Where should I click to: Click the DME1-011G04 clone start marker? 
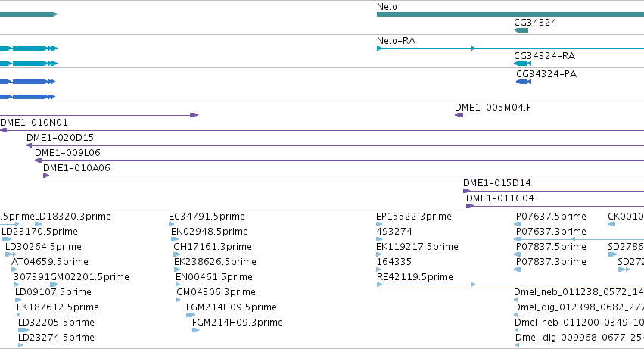pyautogui.click(x=470, y=206)
